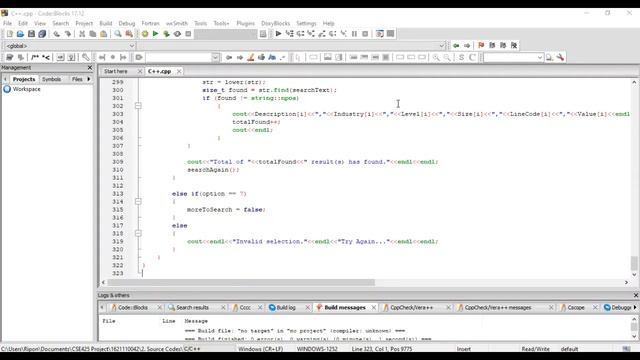Viewport: 640px width, 360px height.
Task: Open the Debug menu
Action: coord(127,23)
